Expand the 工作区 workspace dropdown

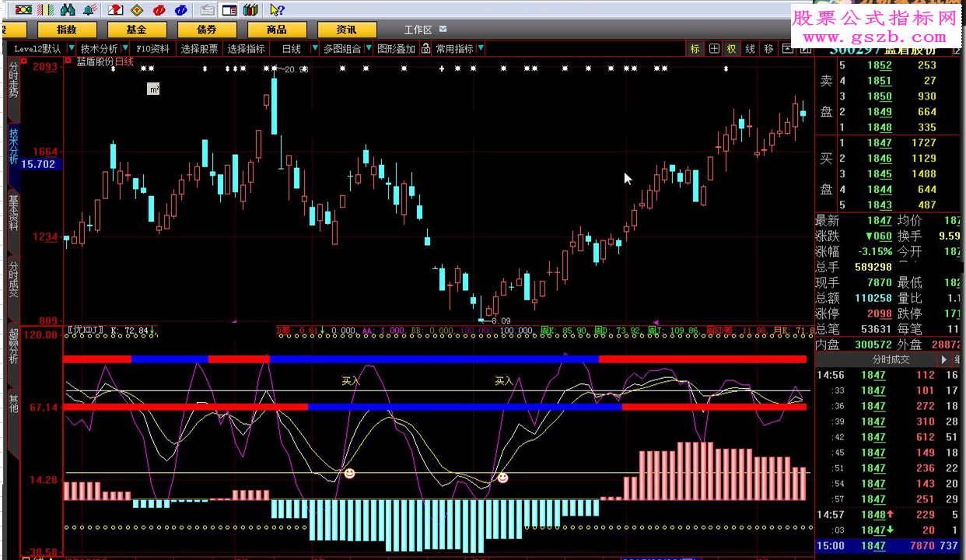[443, 30]
